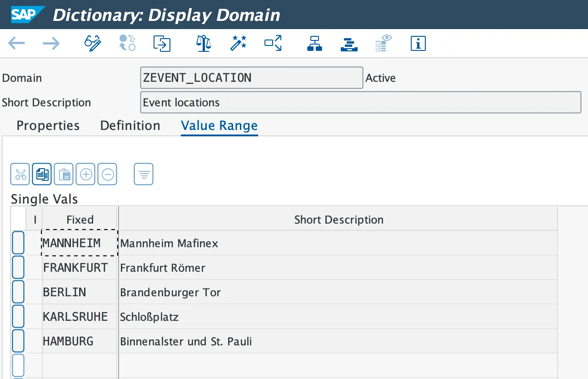This screenshot has width=588, height=379.
Task: Toggle Display/Change mode with glasses-pencil icon
Action: pyautogui.click(x=92, y=44)
